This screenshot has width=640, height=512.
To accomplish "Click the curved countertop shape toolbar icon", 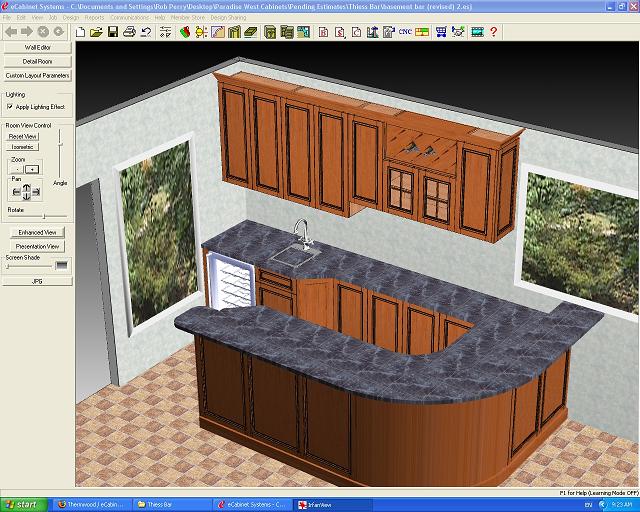I will pos(218,32).
